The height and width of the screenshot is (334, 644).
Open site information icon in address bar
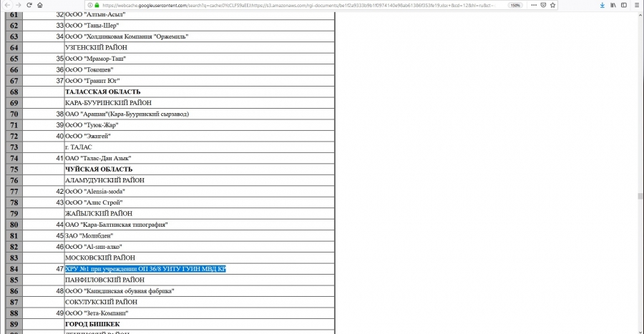point(89,5)
